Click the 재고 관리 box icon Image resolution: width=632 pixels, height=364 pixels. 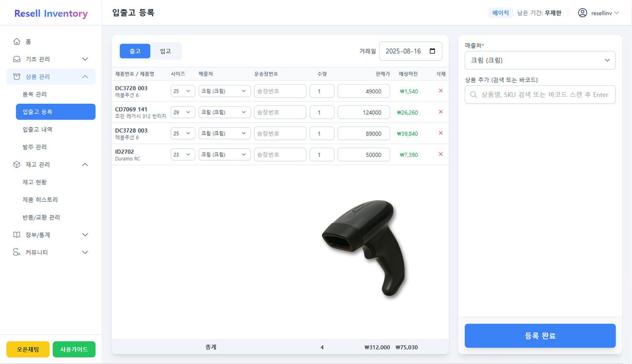click(x=16, y=164)
